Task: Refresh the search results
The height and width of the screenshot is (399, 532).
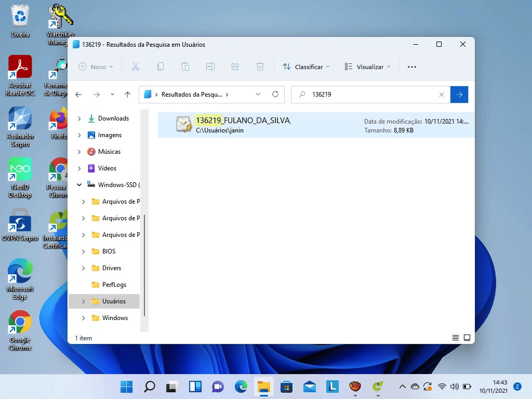Action: (x=275, y=95)
